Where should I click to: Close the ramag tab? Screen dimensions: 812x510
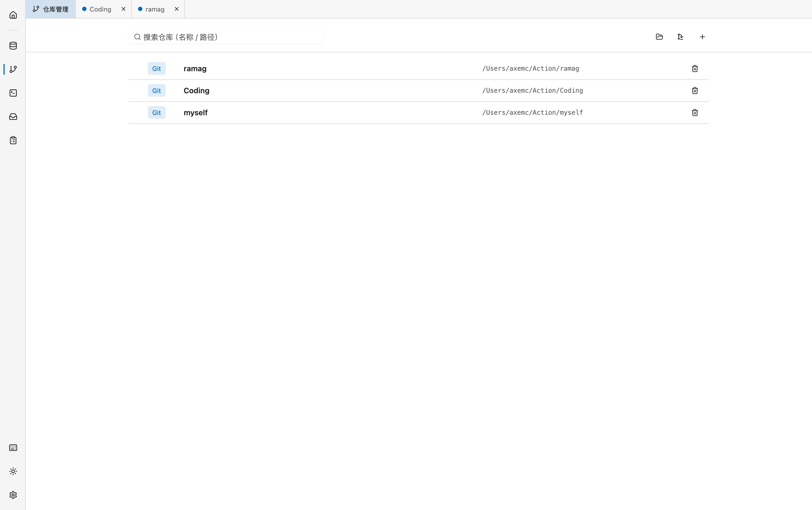(x=177, y=9)
